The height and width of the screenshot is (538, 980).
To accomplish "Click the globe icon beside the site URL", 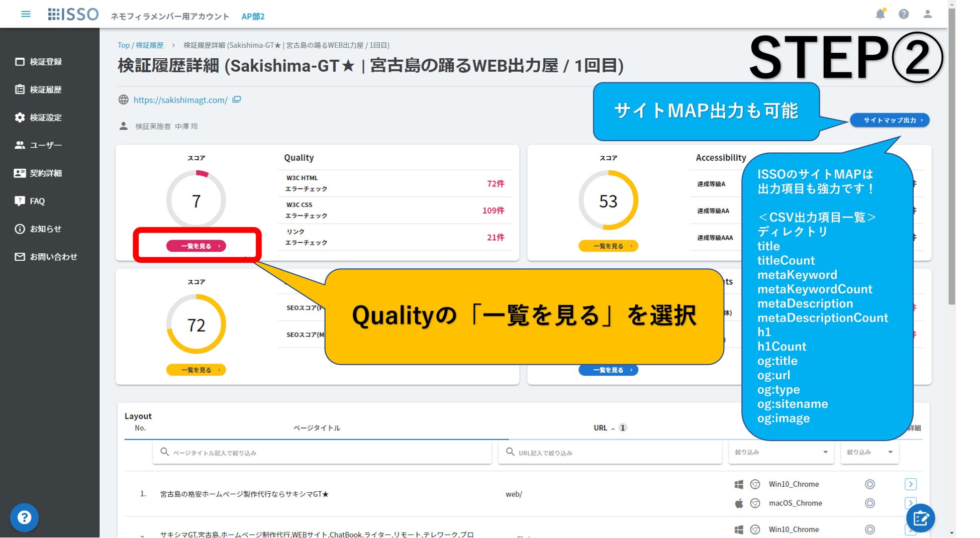I will [x=123, y=99].
